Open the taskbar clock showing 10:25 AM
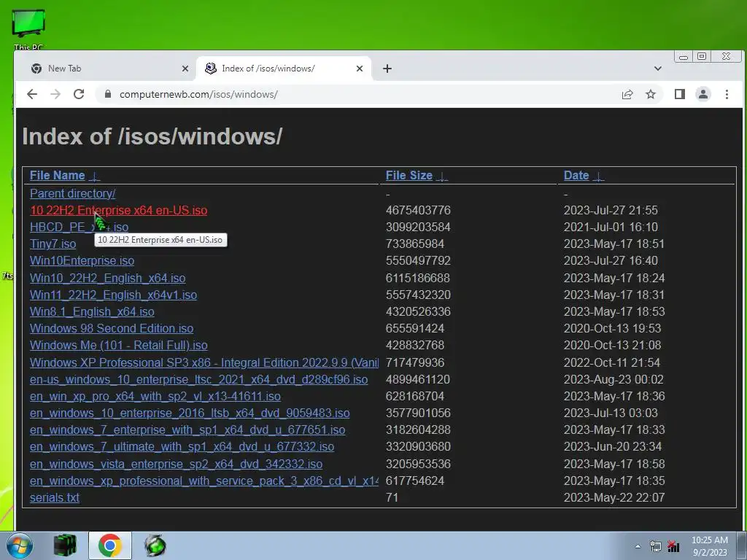Image resolution: width=747 pixels, height=560 pixels. tap(710, 546)
